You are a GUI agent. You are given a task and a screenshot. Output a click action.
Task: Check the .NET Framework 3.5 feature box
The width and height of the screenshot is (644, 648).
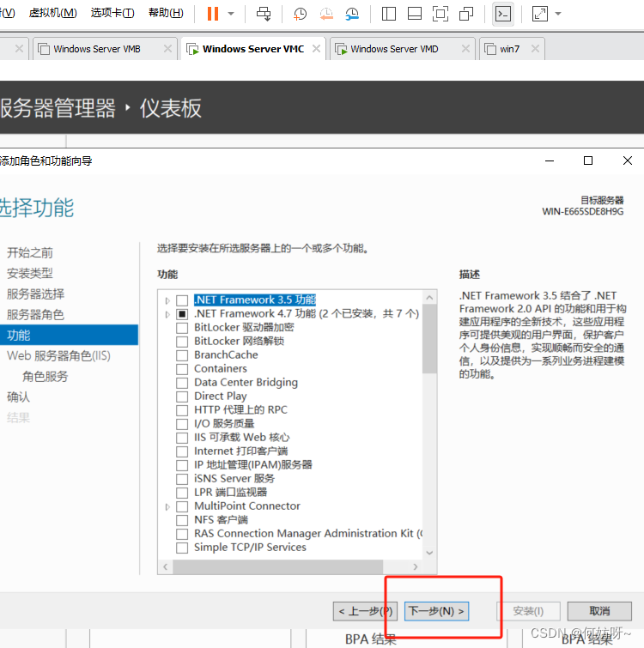[182, 300]
